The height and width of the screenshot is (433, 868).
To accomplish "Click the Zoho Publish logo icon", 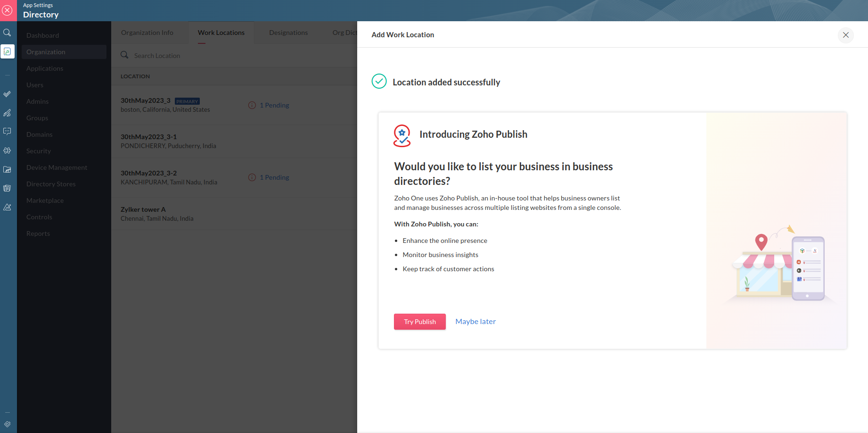I will (402, 135).
